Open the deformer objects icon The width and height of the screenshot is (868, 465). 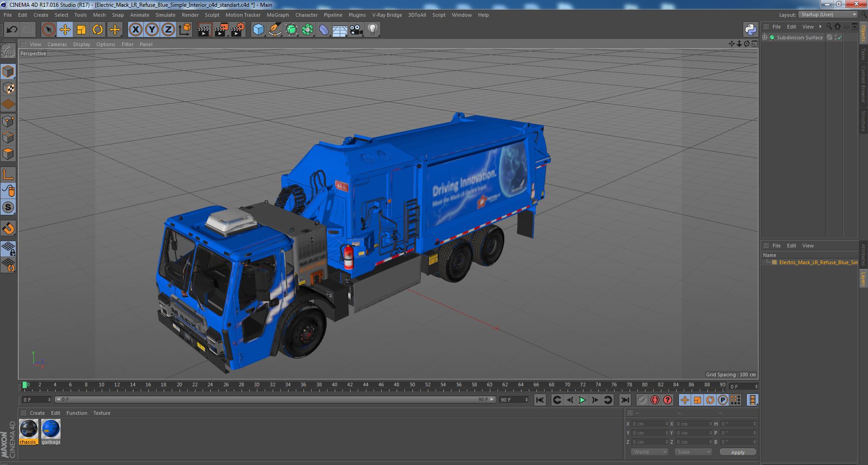pos(324,30)
